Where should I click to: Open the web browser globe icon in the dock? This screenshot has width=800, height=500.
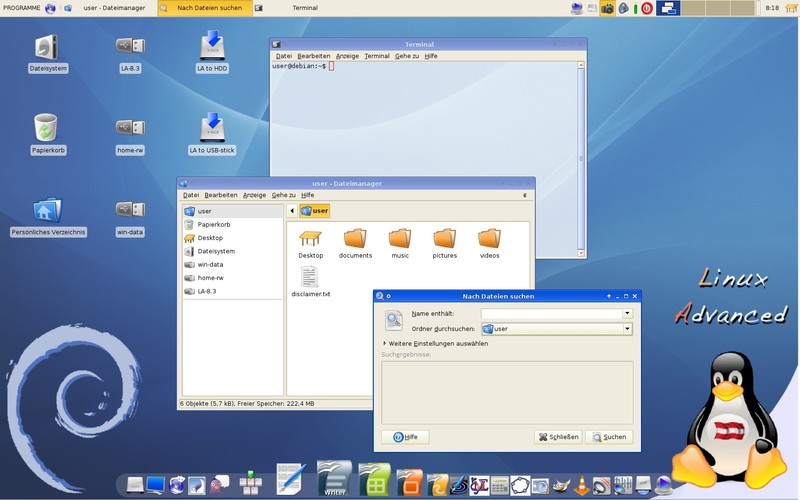(x=177, y=485)
